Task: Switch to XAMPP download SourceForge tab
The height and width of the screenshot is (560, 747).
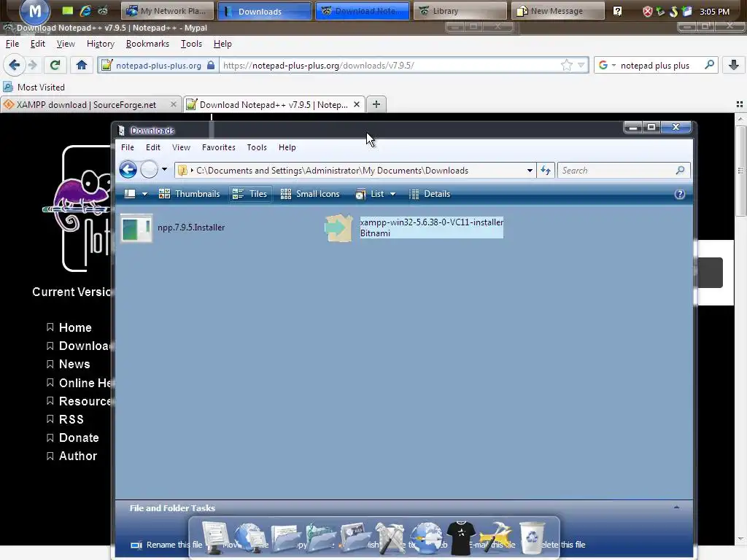Action: pos(86,105)
